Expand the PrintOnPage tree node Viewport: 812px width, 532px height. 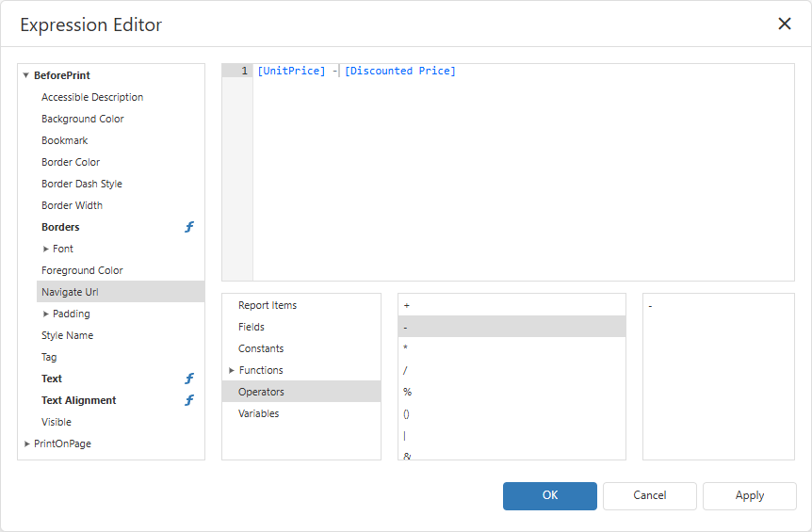pyautogui.click(x=27, y=444)
